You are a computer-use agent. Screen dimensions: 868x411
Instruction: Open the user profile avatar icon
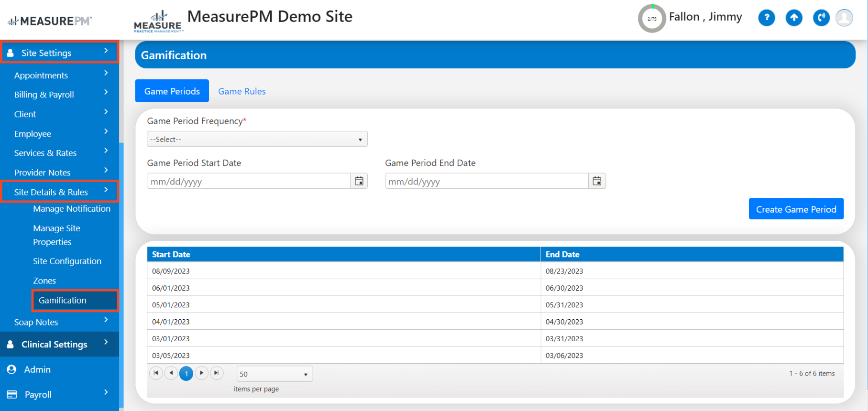(x=844, y=18)
